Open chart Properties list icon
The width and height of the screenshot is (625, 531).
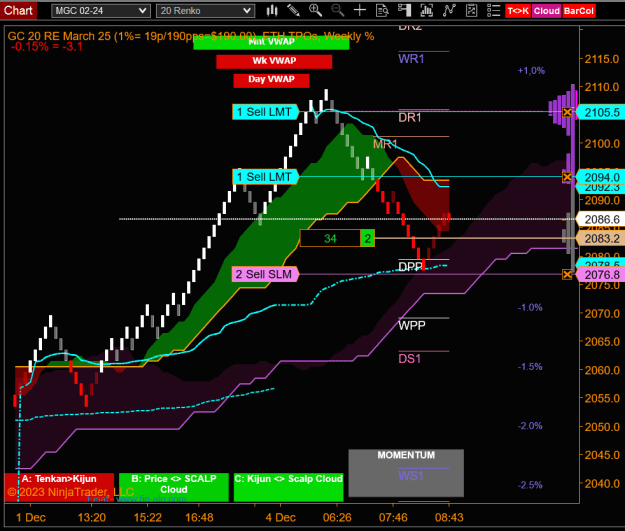493,10
